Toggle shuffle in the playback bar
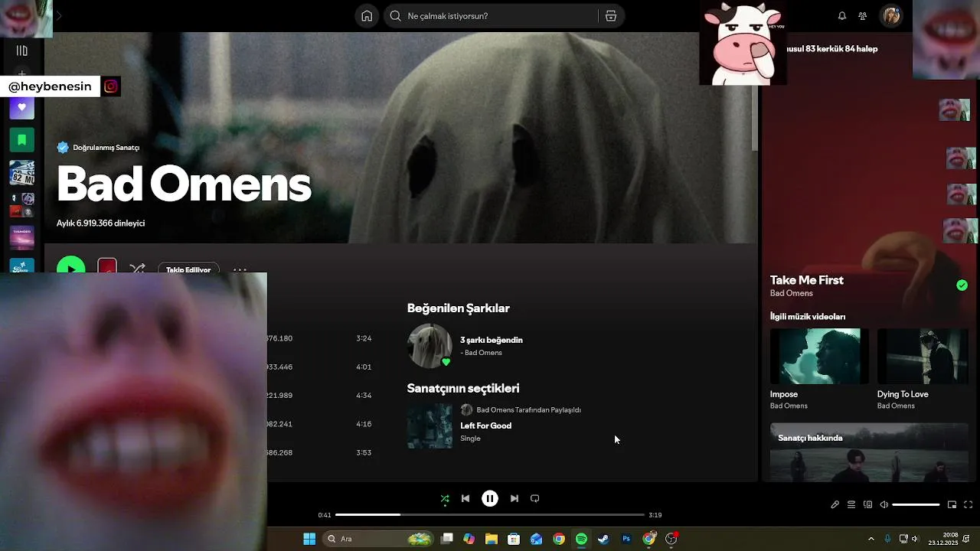 pos(445,498)
